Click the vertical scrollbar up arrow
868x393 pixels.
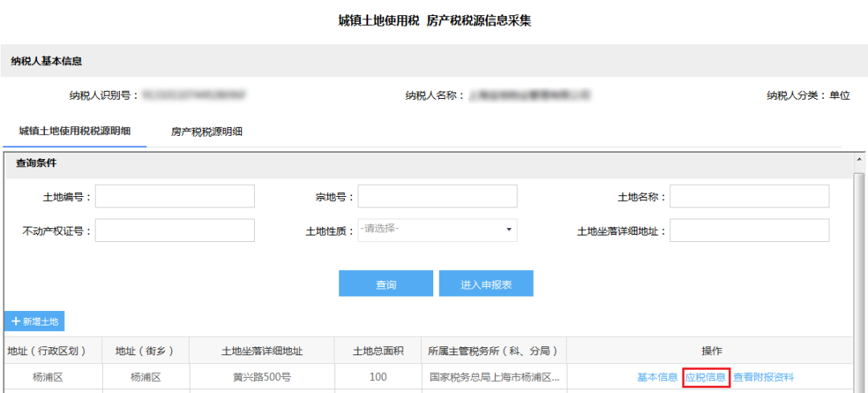[x=859, y=158]
